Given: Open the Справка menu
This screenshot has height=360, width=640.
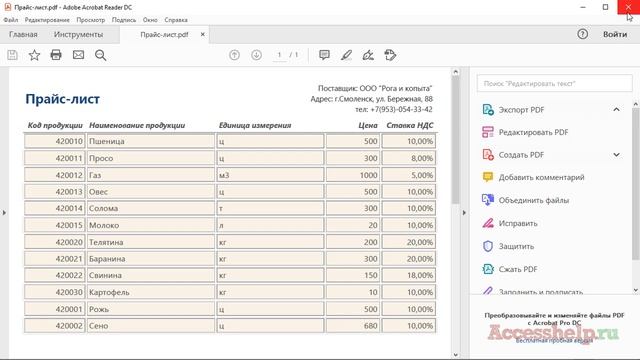Looking at the screenshot, I should pyautogui.click(x=176, y=20).
